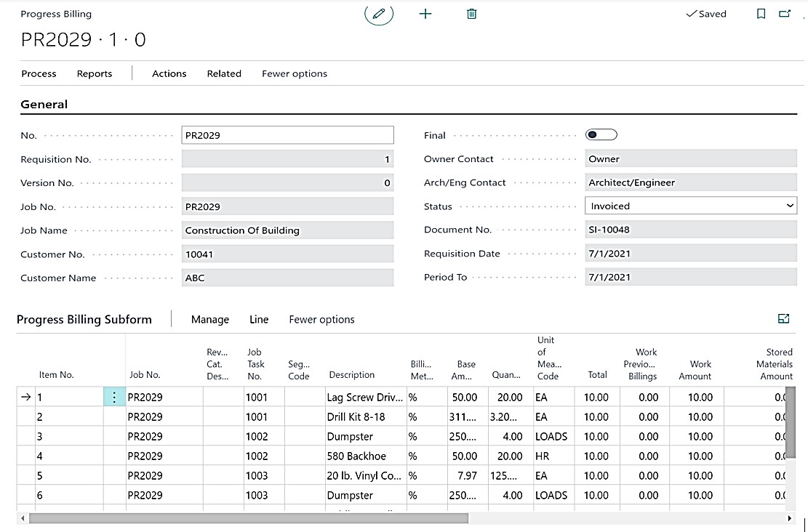Open the Actions menu
This screenshot has height=532, width=808.
(169, 73)
